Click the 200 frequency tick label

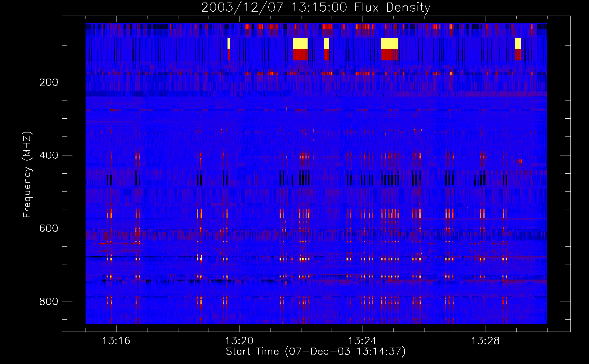point(48,82)
